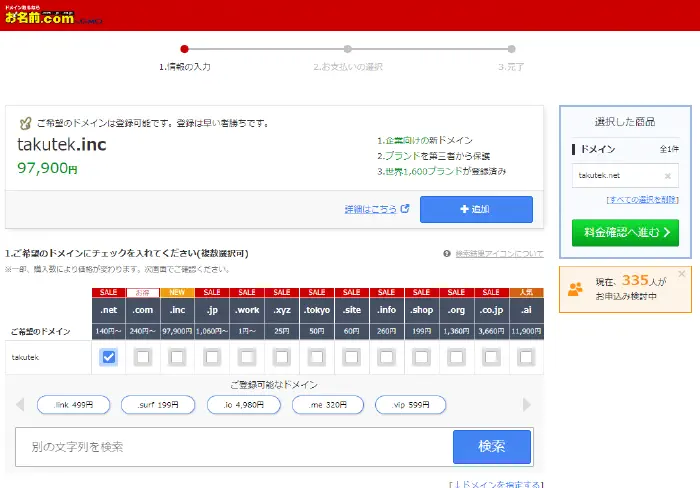Screen dimensions: 700x488
Task: Close the 335人 applicants notification box
Action: click(x=682, y=274)
